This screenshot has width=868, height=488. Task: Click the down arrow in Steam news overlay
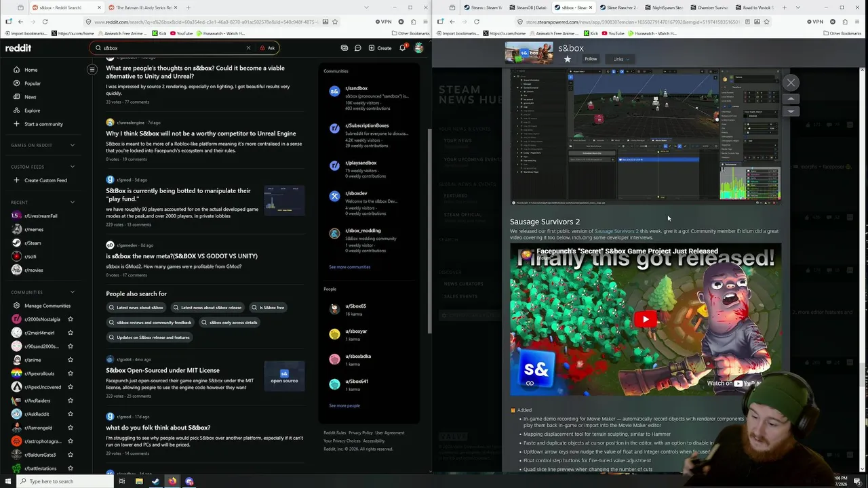point(791,110)
